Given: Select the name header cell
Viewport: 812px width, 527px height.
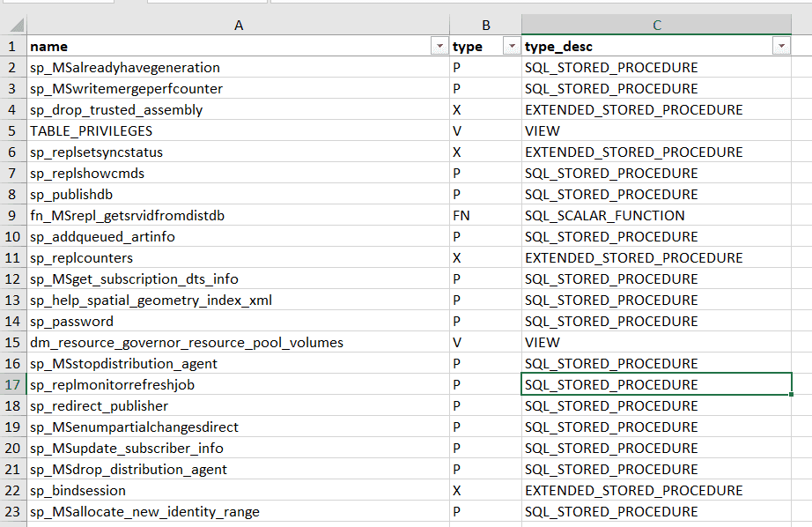Looking at the screenshot, I should point(238,46).
